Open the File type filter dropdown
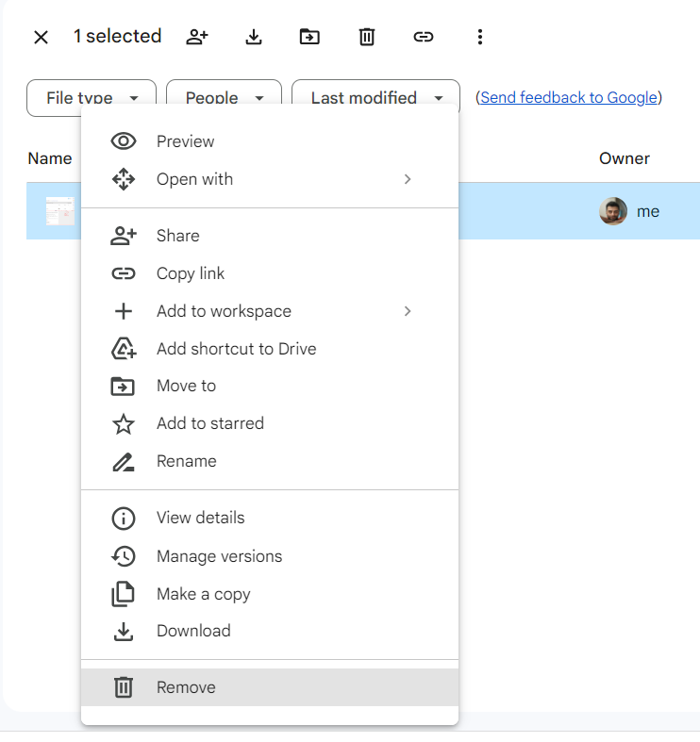 click(92, 98)
